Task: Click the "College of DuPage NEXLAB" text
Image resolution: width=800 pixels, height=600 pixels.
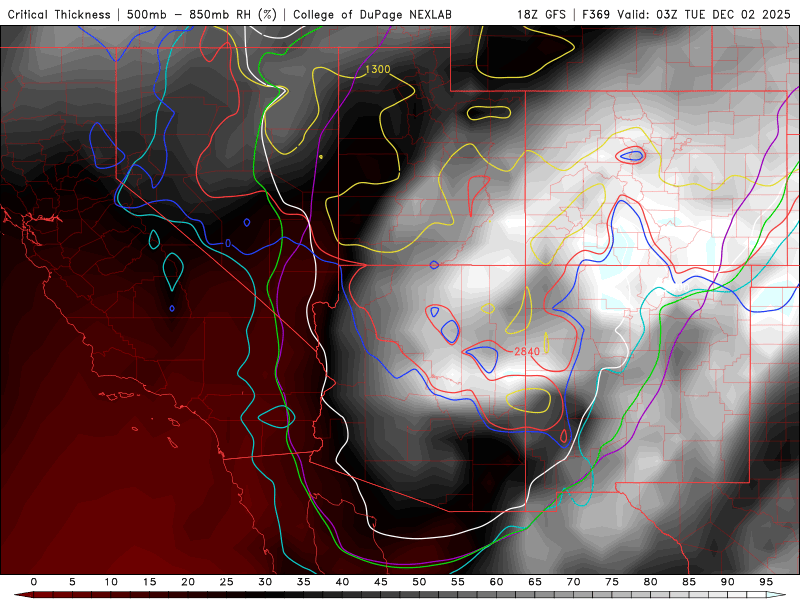Action: point(372,14)
